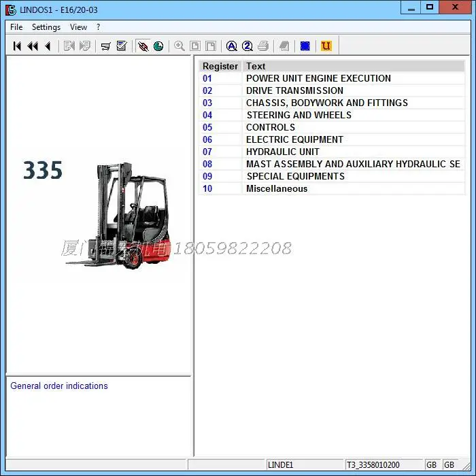
Task: Click the blue square icon
Action: [x=305, y=46]
